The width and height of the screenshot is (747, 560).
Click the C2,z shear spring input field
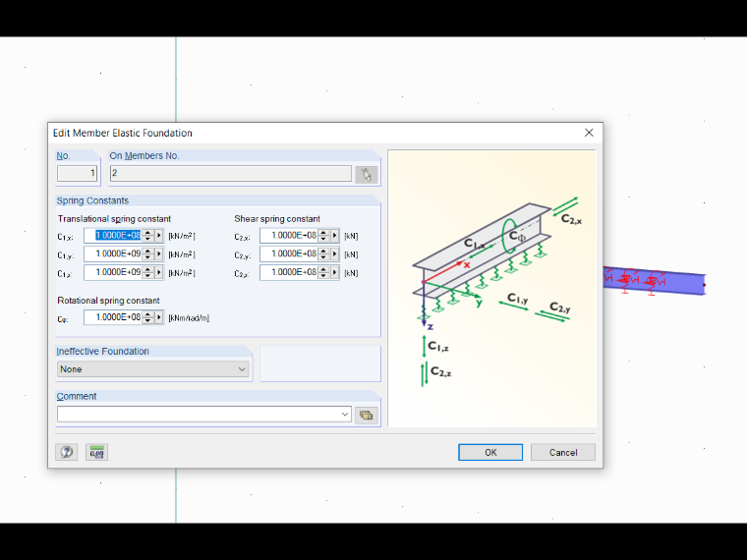pyautogui.click(x=289, y=272)
